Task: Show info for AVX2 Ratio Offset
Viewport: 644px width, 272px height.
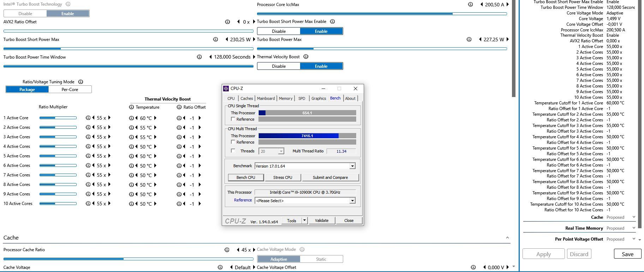Action: point(227,22)
